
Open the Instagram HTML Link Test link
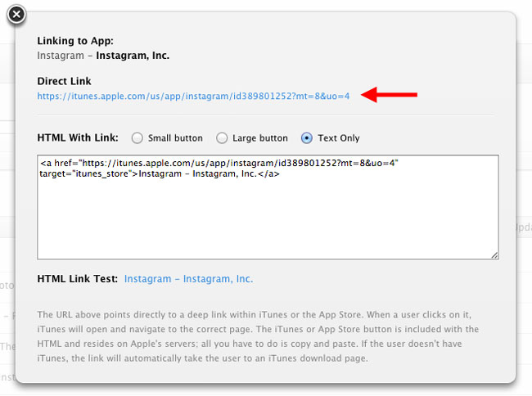(188, 279)
